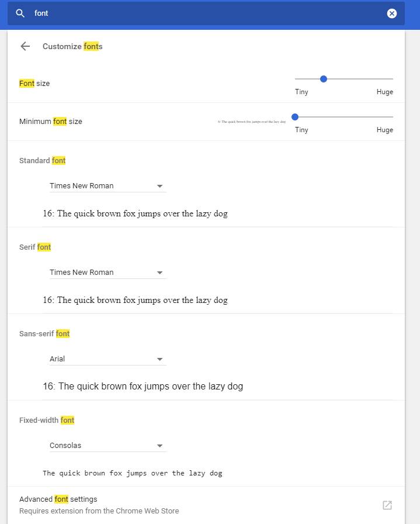
Task: Click the search magnifier icon
Action: (20, 13)
